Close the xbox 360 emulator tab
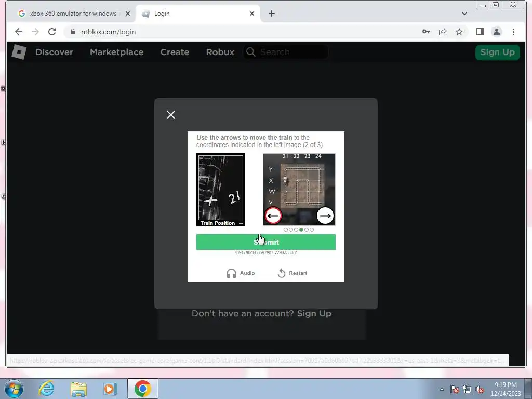Viewport: 532px width, 399px height. coord(128,14)
